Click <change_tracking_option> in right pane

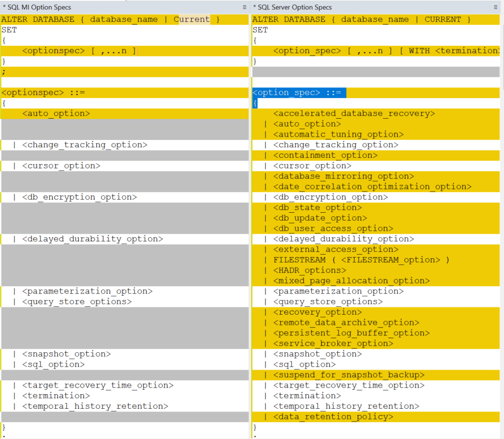(336, 145)
